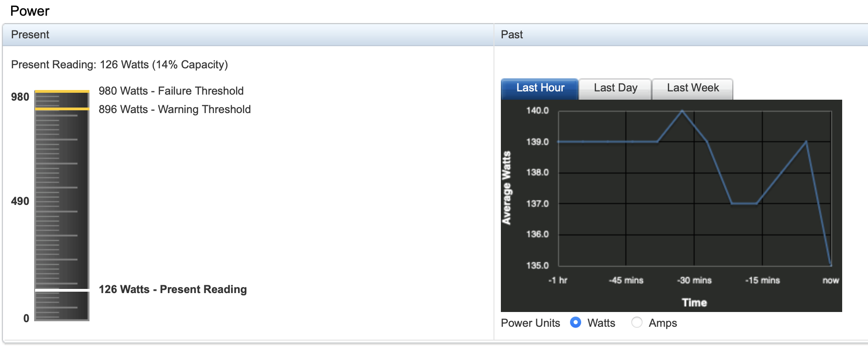The width and height of the screenshot is (868, 348).
Task: Click the 490 gauge scale label
Action: [x=20, y=201]
